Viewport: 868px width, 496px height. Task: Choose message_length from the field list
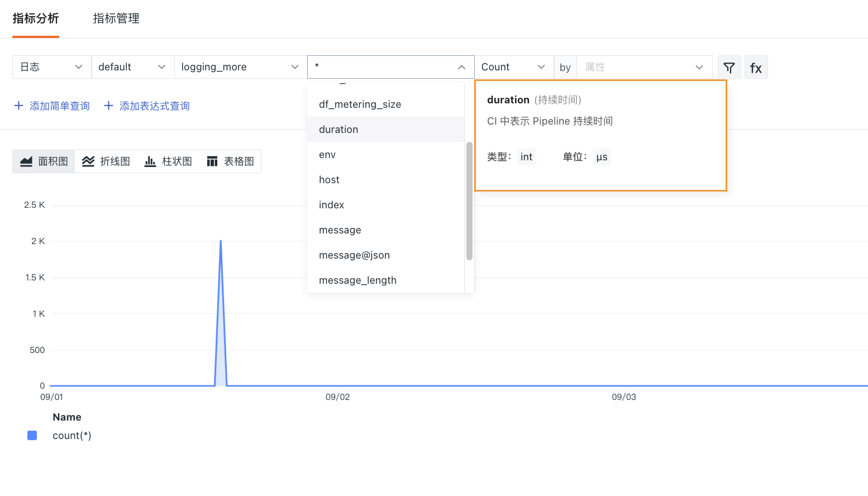385,280
